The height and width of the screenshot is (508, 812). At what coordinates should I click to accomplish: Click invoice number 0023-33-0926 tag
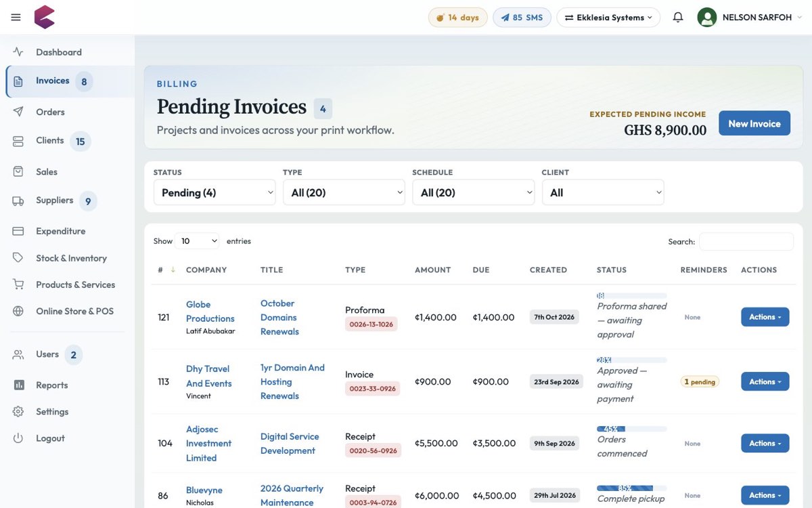coord(373,389)
